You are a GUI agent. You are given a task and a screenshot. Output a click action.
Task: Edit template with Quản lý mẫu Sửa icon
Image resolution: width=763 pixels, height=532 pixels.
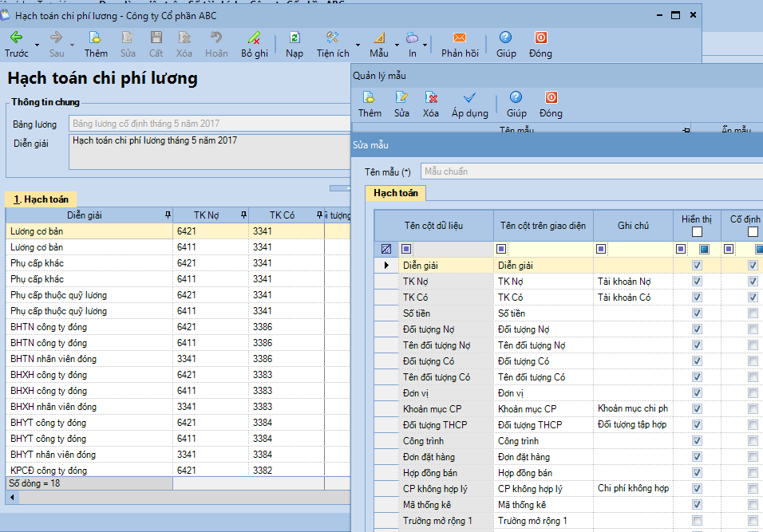tap(401, 98)
